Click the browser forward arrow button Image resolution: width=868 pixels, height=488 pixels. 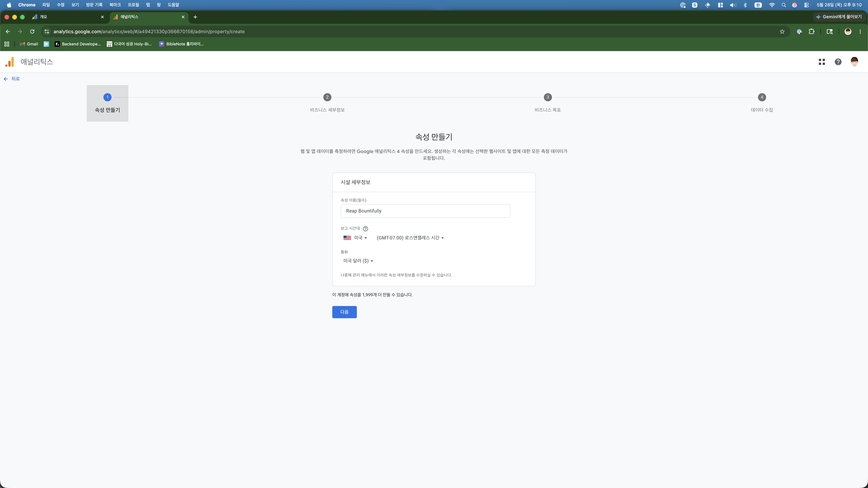point(20,32)
